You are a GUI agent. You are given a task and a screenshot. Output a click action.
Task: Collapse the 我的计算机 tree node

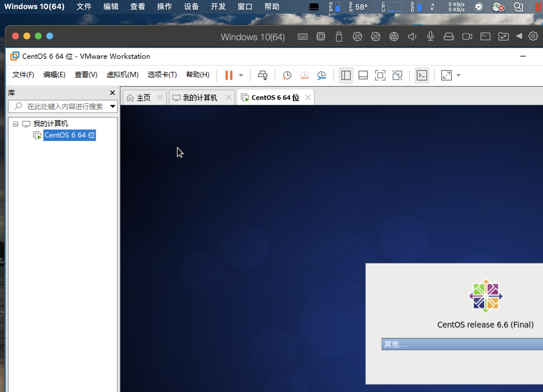(x=16, y=124)
